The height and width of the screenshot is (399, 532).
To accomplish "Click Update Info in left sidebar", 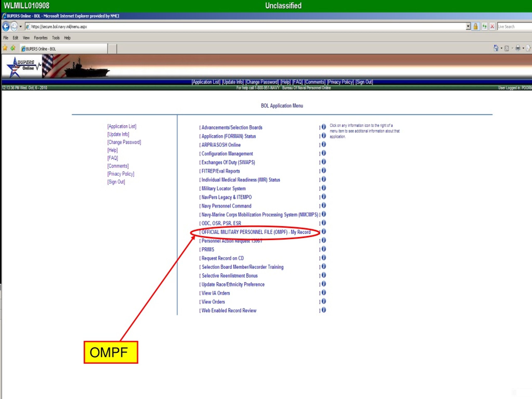I will click(x=118, y=134).
